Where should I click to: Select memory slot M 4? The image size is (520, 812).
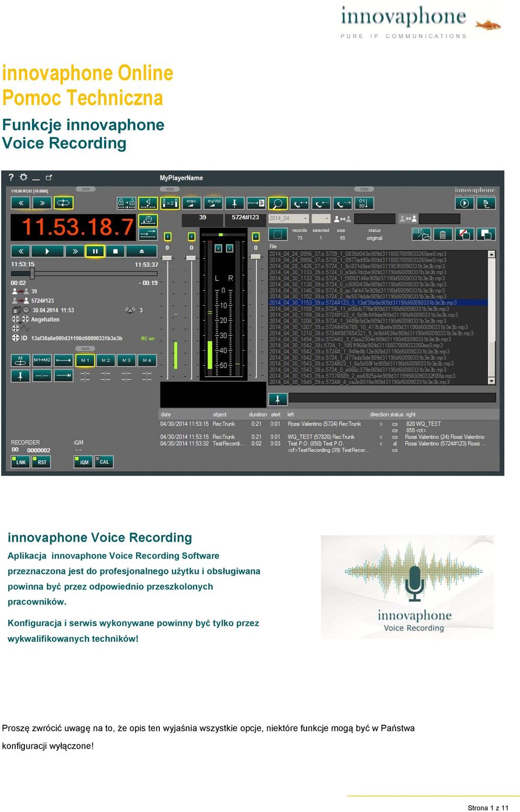point(147,360)
